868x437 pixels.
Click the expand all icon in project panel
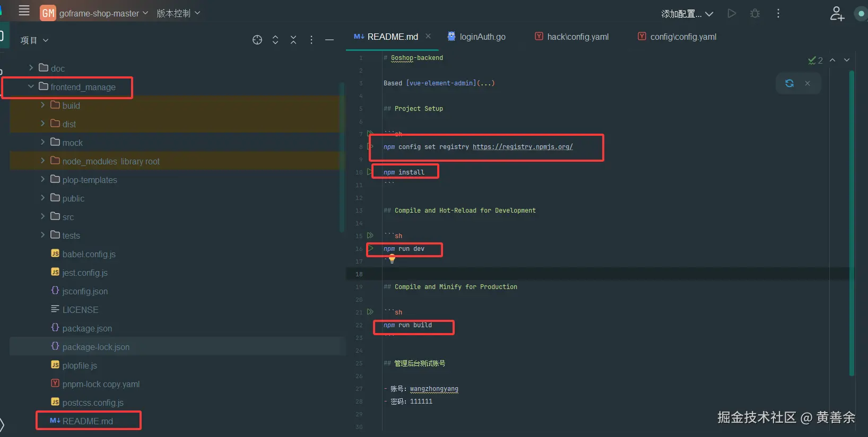click(275, 40)
